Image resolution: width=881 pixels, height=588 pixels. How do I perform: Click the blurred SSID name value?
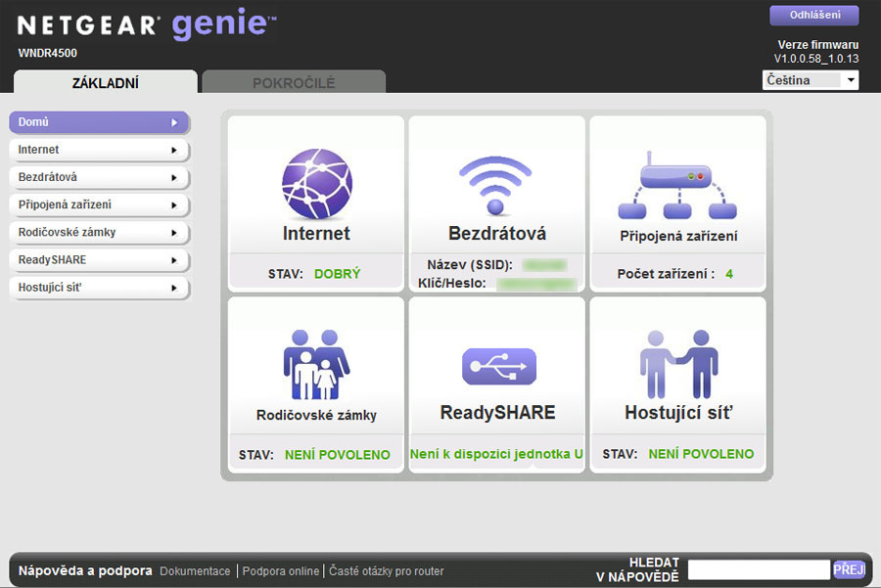click(544, 264)
